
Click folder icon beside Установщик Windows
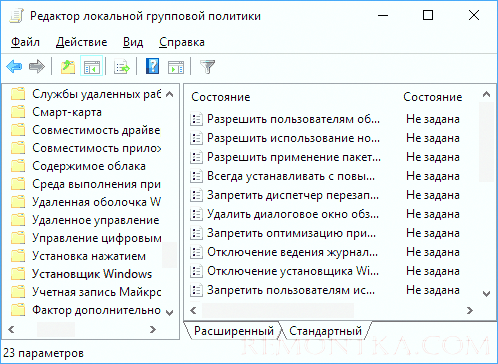point(18,274)
